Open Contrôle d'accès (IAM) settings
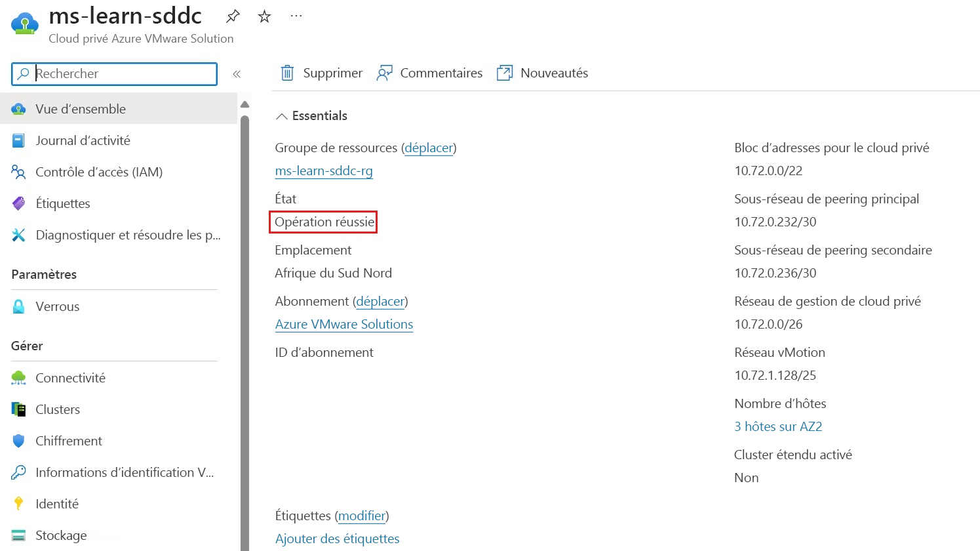 coord(19,171)
